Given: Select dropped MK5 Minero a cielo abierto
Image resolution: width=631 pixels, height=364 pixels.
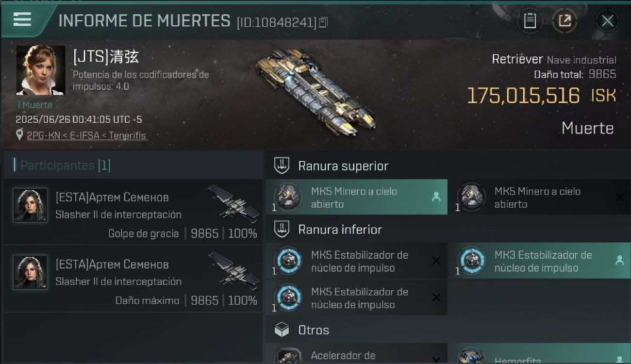Looking at the screenshot, I should coord(356,197).
